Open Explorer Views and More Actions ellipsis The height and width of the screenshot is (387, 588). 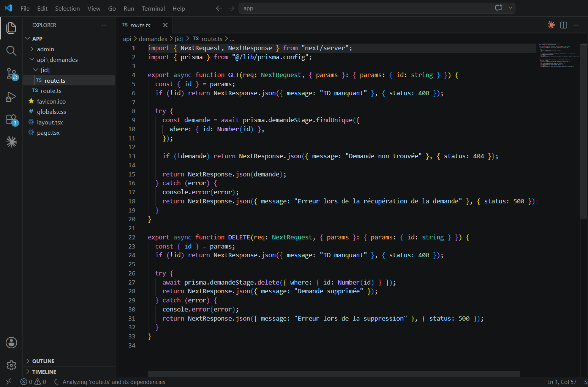tap(104, 25)
